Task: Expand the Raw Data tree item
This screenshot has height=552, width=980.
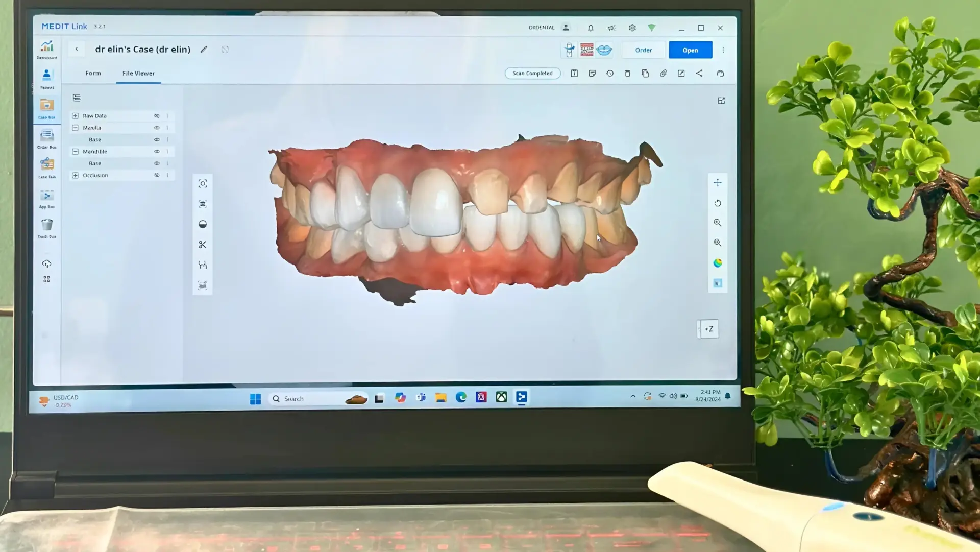Action: click(75, 115)
